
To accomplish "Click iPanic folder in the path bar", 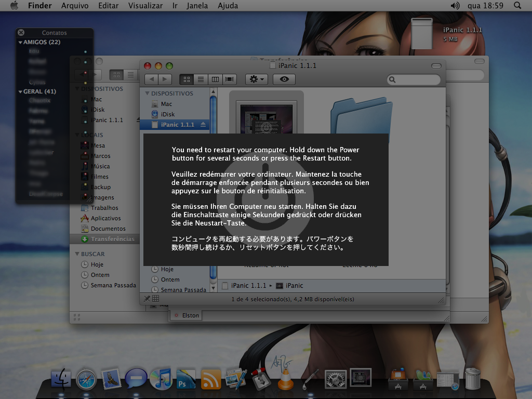I will [289, 286].
